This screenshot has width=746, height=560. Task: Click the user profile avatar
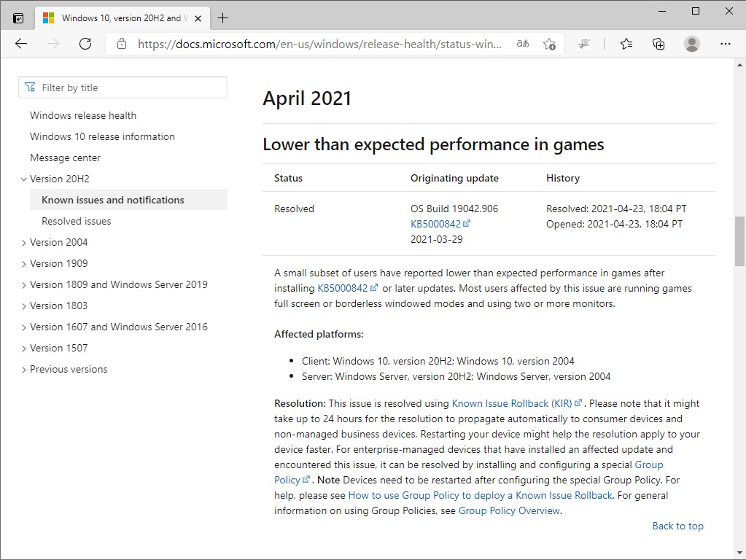(x=692, y=44)
